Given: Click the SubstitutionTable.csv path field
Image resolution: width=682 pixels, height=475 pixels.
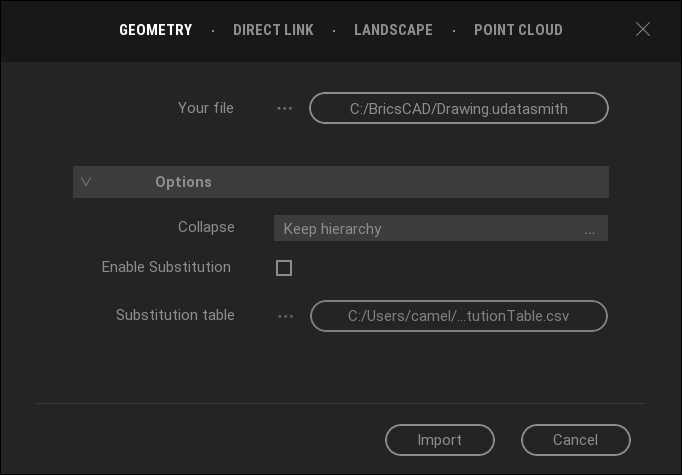Looking at the screenshot, I should [x=458, y=316].
